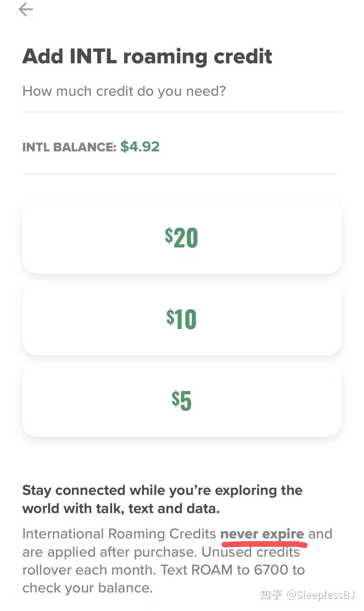Click the INTL BALANCE label
The width and height of the screenshot is (364, 611).
point(69,147)
